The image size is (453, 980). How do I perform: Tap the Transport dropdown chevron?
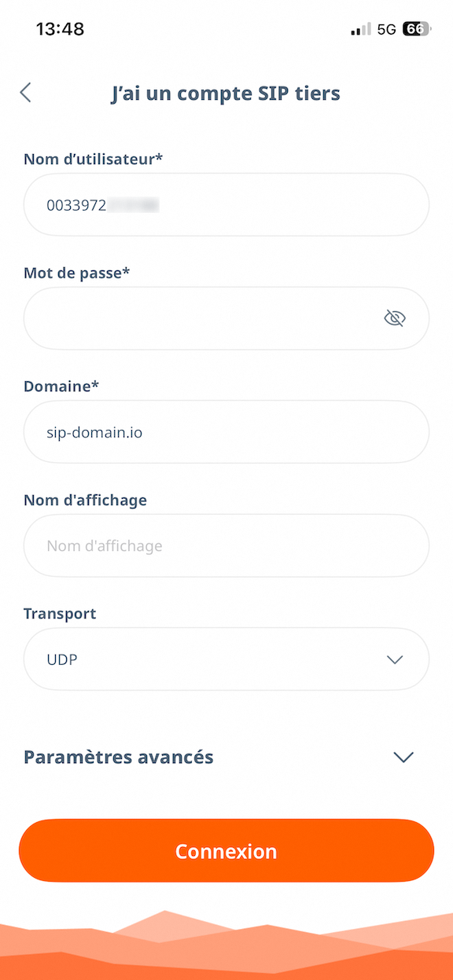click(x=395, y=659)
